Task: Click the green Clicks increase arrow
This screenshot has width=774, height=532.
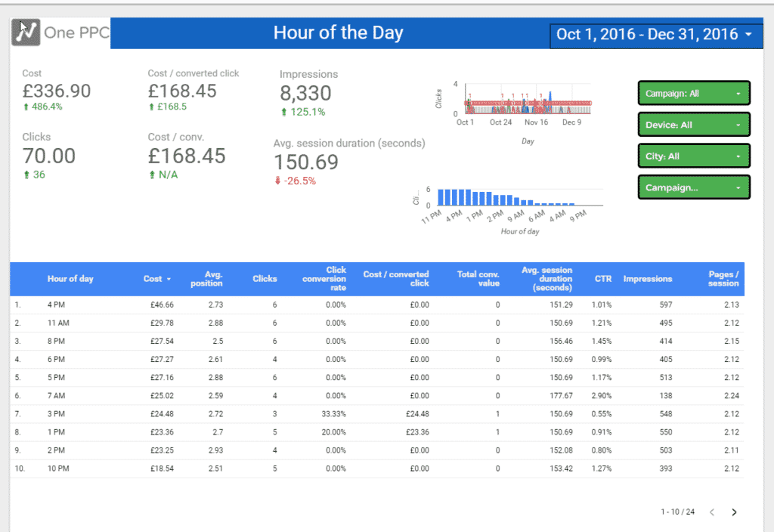Action: point(26,175)
